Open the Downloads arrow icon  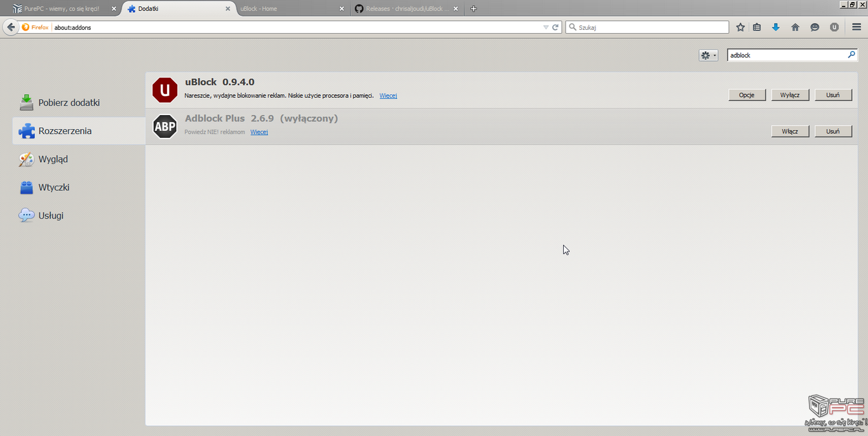click(776, 27)
